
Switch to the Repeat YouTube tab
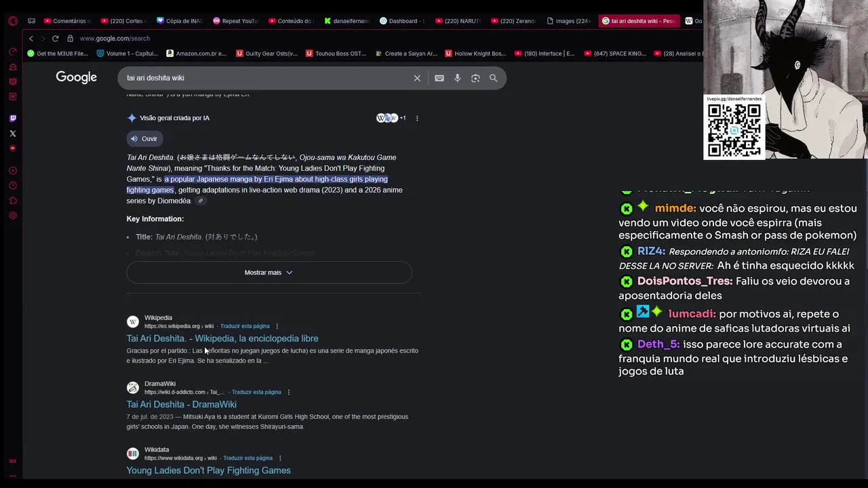236,21
